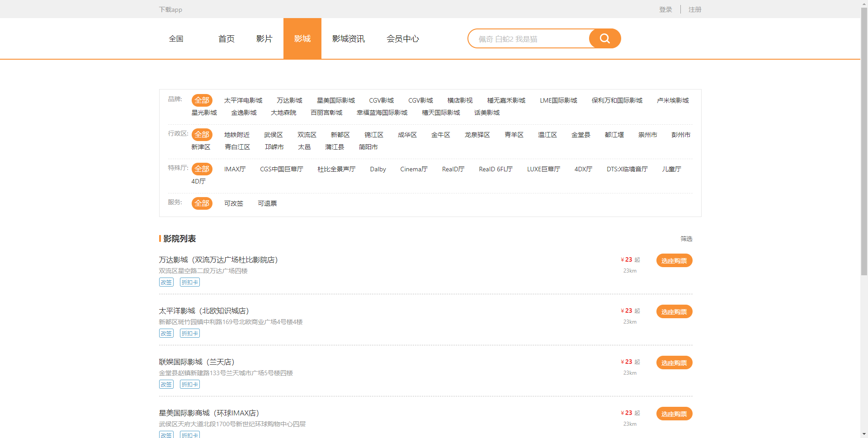Click the 下载app link

(170, 9)
